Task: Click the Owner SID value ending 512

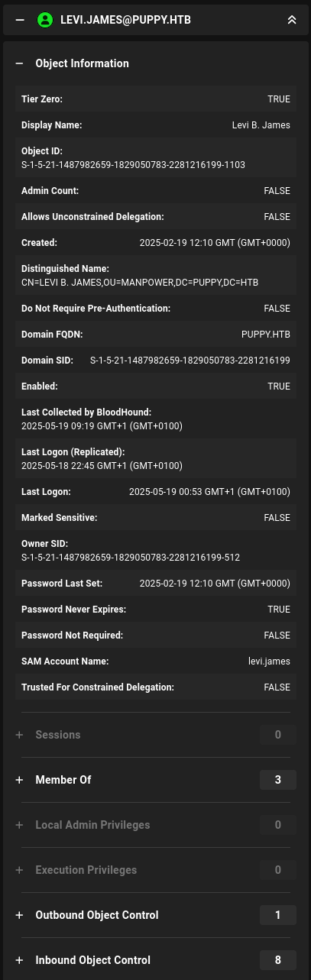Action: click(x=131, y=558)
